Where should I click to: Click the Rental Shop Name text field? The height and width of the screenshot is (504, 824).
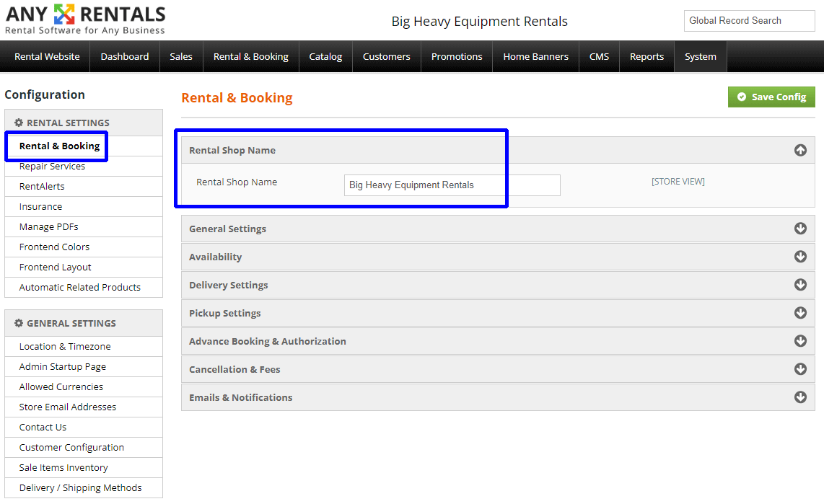(x=452, y=185)
